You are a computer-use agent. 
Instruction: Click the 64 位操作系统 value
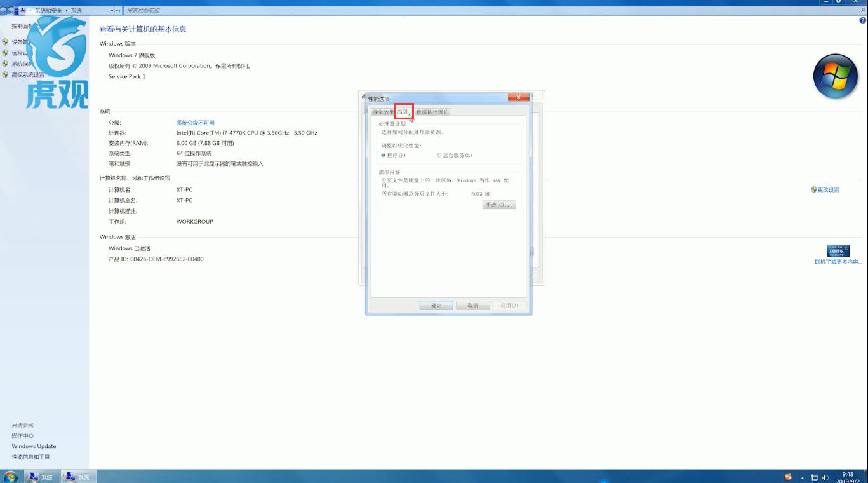194,153
